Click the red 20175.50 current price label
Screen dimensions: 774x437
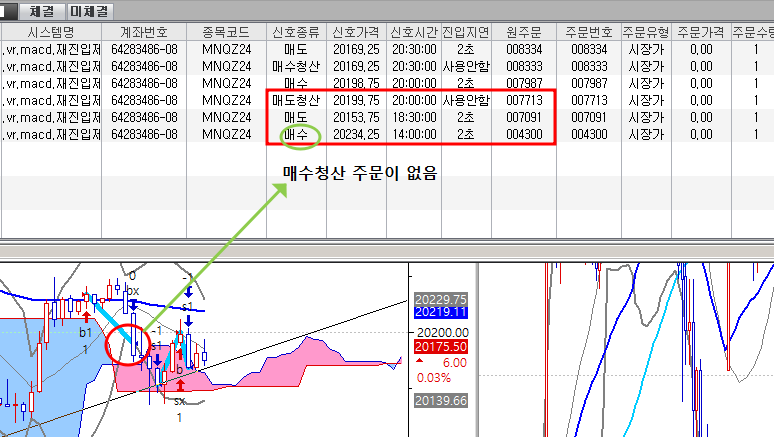pyautogui.click(x=441, y=347)
